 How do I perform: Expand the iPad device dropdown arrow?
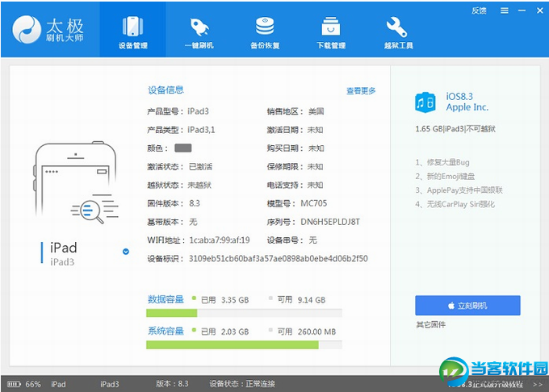click(126, 252)
